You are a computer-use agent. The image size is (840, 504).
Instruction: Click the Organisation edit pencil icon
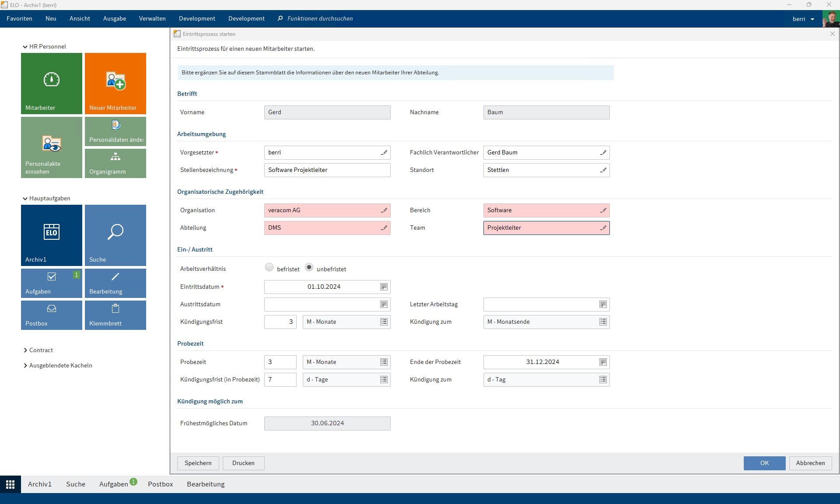tap(384, 210)
